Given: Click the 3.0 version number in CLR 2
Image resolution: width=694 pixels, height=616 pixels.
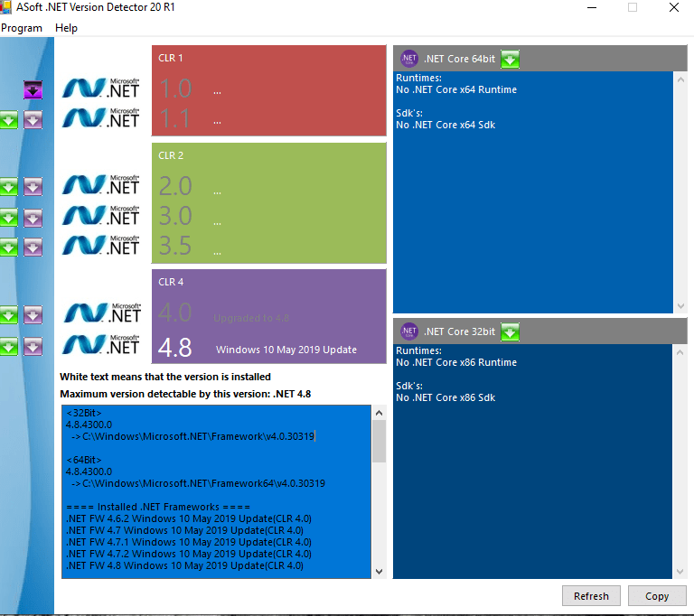Looking at the screenshot, I should point(174,216).
